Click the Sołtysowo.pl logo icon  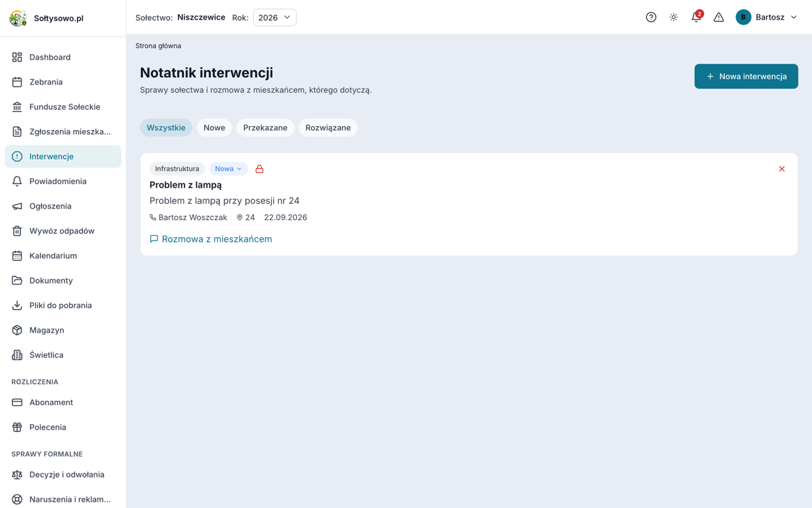[x=18, y=18]
